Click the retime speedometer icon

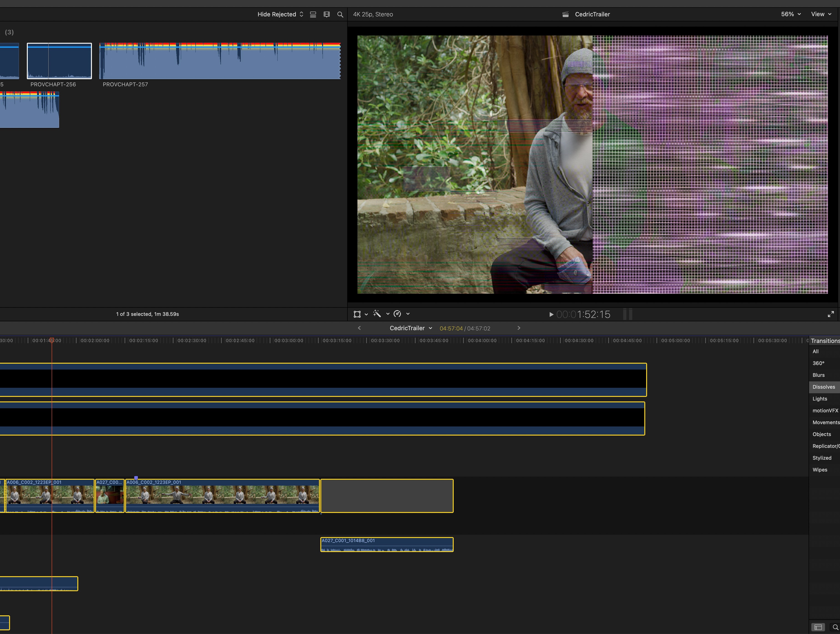click(397, 314)
